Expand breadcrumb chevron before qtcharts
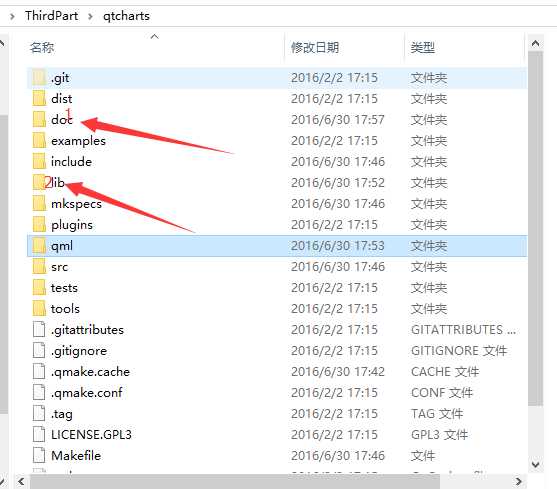 pyautogui.click(x=90, y=16)
